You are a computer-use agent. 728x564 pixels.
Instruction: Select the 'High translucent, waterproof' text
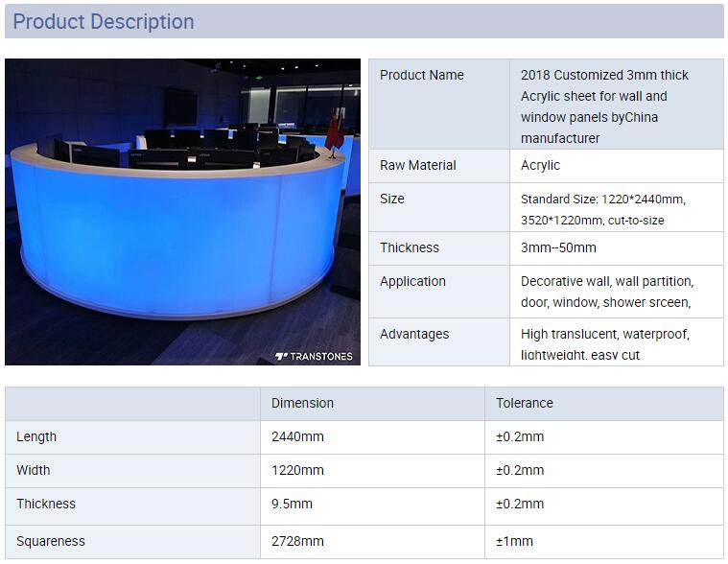coord(604,334)
